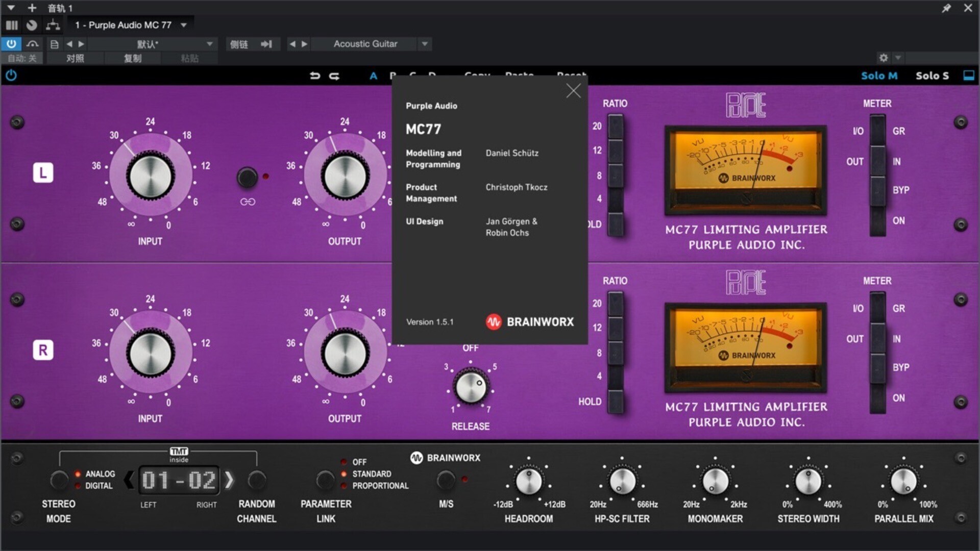Select next TMT channel with right chevron
Screen dimensions: 980x551
pos(229,480)
